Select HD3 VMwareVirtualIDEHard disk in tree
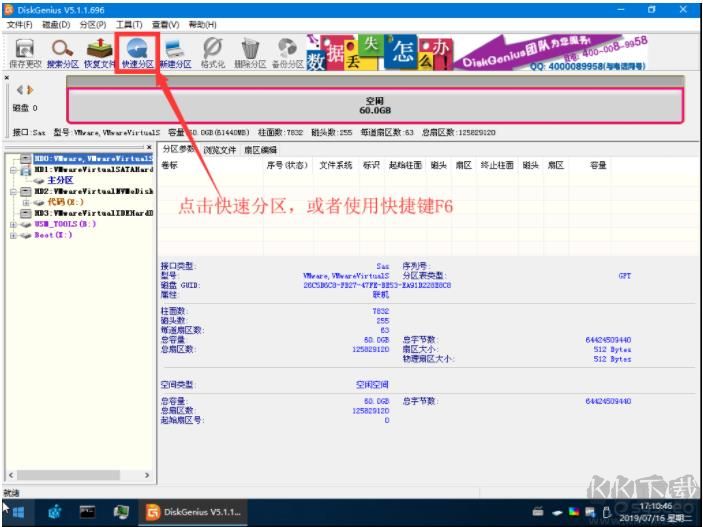The image size is (703, 527). 93,213
